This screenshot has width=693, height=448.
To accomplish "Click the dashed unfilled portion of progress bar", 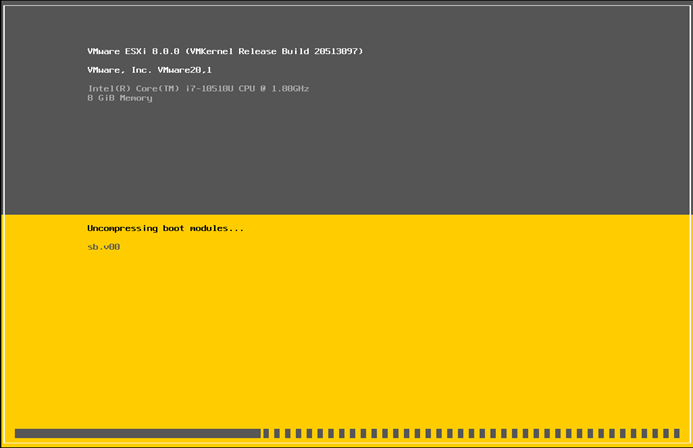I will [470, 433].
